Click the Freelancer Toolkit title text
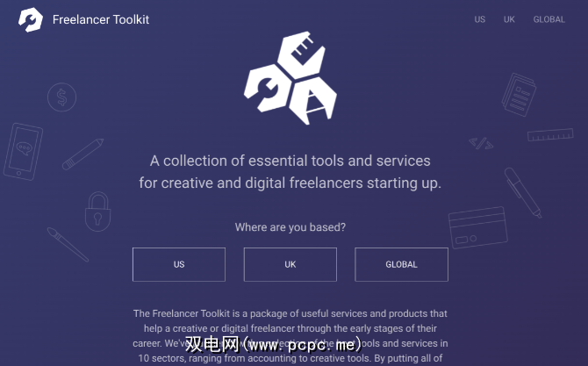 click(x=101, y=19)
